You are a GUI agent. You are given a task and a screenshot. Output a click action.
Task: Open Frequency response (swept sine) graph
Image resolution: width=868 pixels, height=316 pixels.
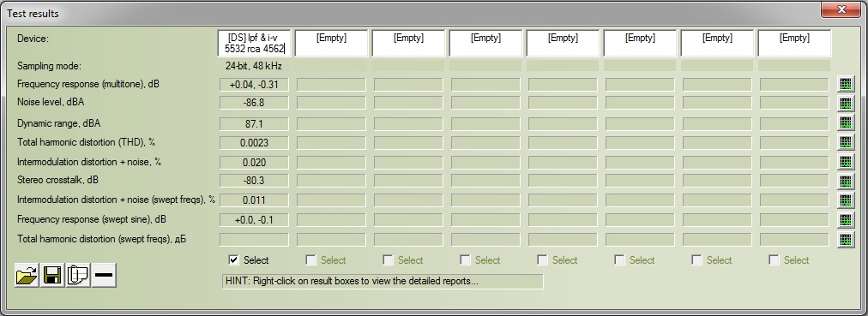[x=846, y=220]
